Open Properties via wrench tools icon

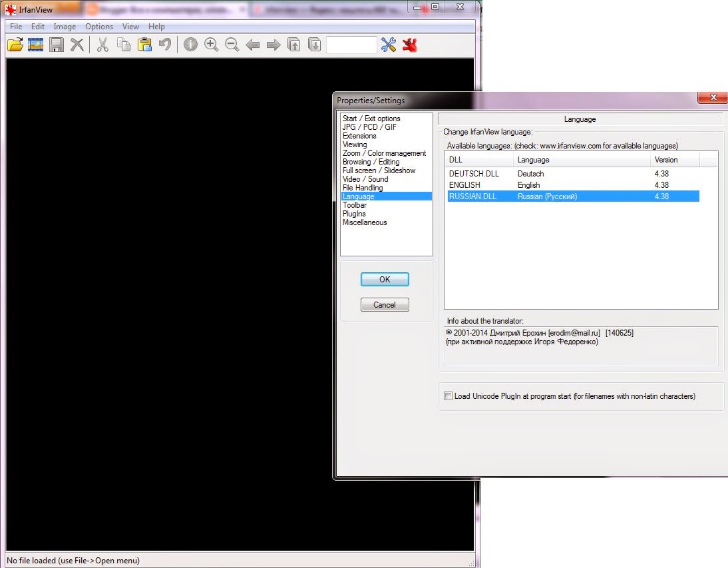389,45
